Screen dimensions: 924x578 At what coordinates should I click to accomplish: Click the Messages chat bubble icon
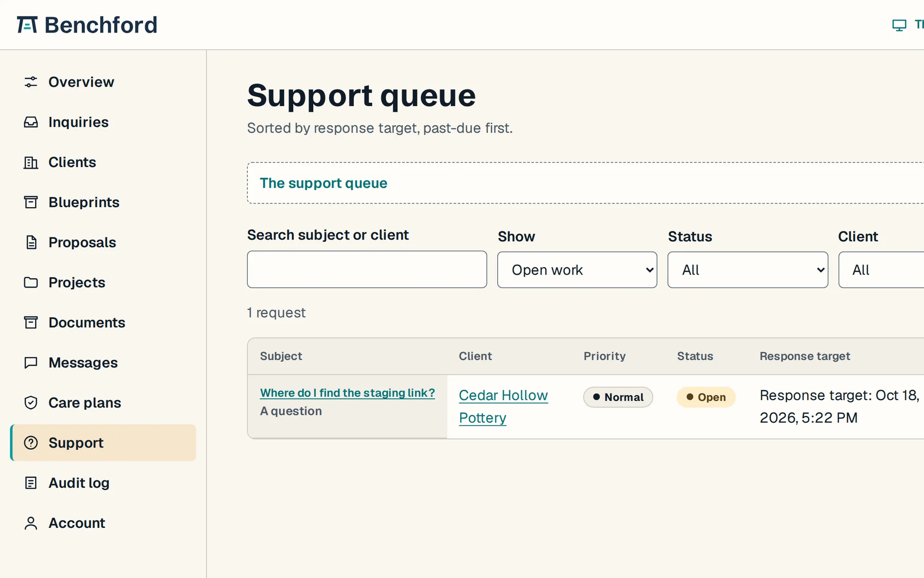coord(31,363)
